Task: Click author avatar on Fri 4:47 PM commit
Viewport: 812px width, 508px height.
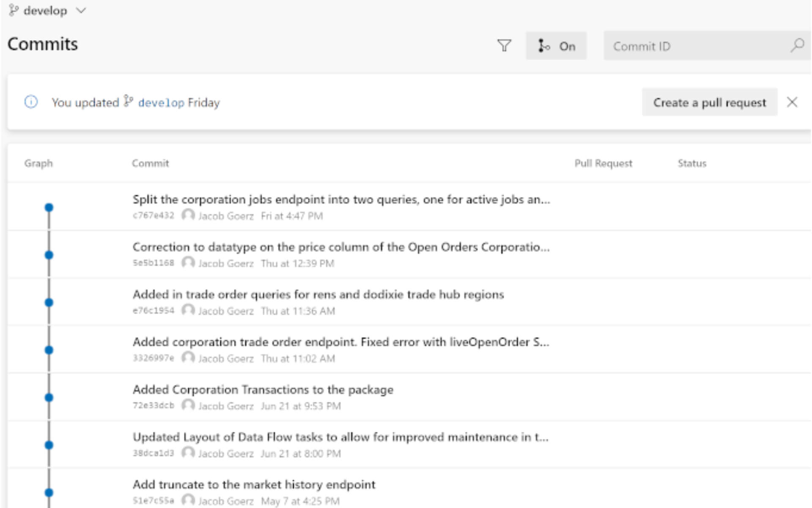Action: click(188, 215)
